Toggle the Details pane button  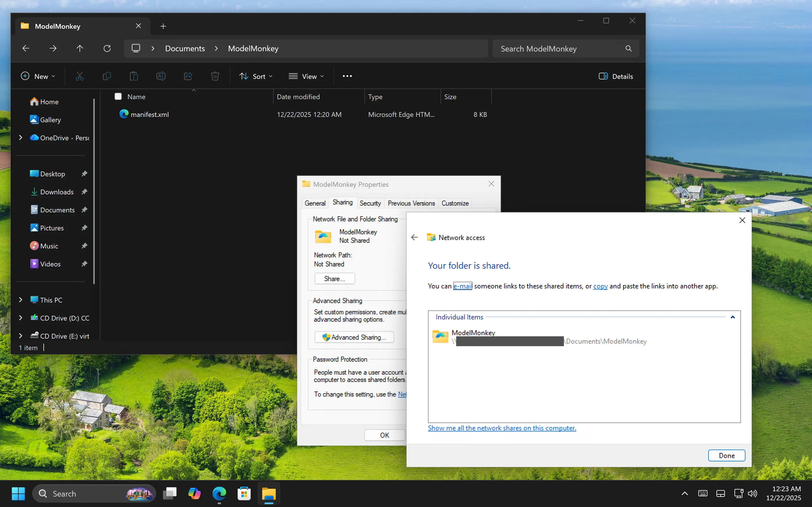616,76
